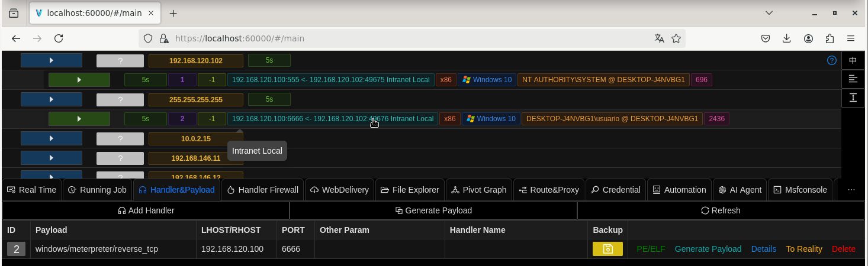The width and height of the screenshot is (868, 266).
Task: Open the Route&Proxy tab
Action: tap(549, 190)
